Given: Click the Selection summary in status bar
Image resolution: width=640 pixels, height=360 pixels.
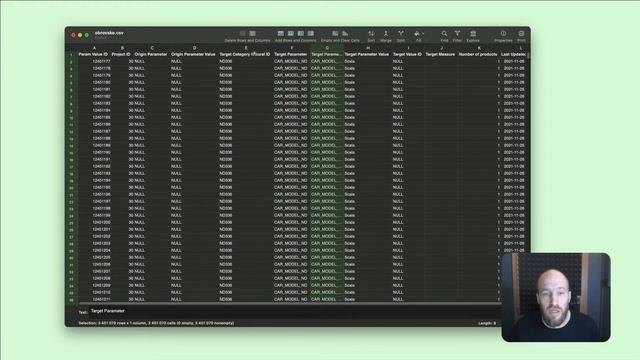Looking at the screenshot, I should point(156,323).
